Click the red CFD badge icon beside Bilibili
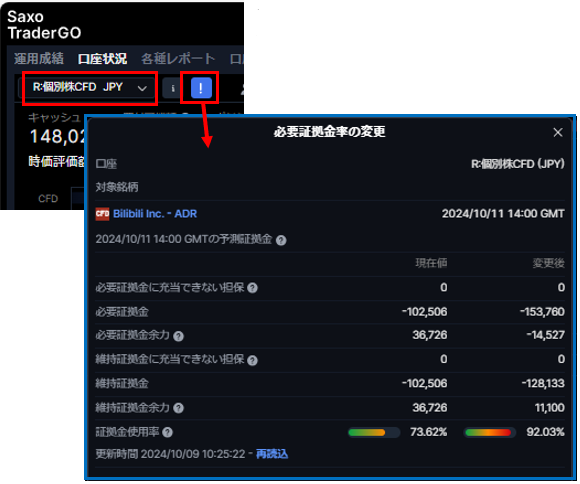Image resolution: width=580 pixels, height=484 pixels. point(102,214)
